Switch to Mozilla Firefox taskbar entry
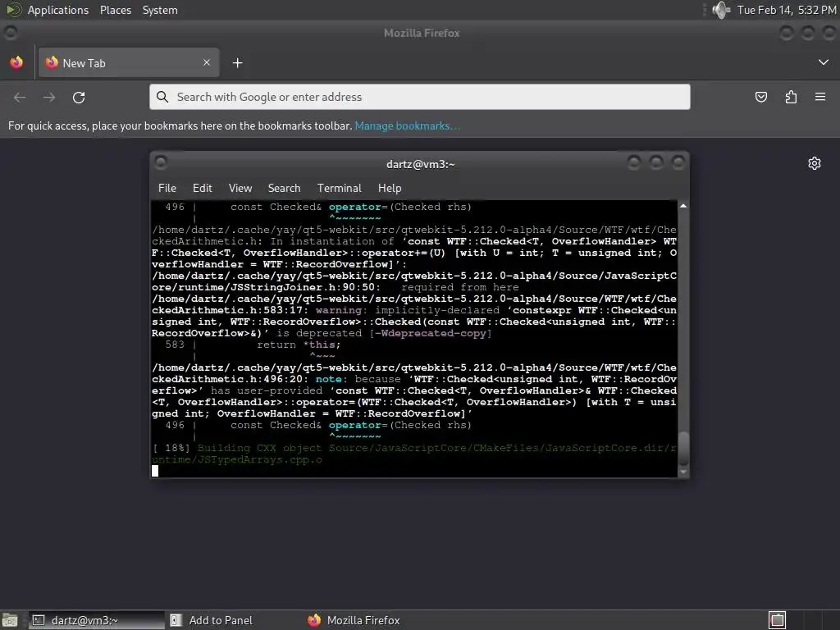 [x=354, y=620]
